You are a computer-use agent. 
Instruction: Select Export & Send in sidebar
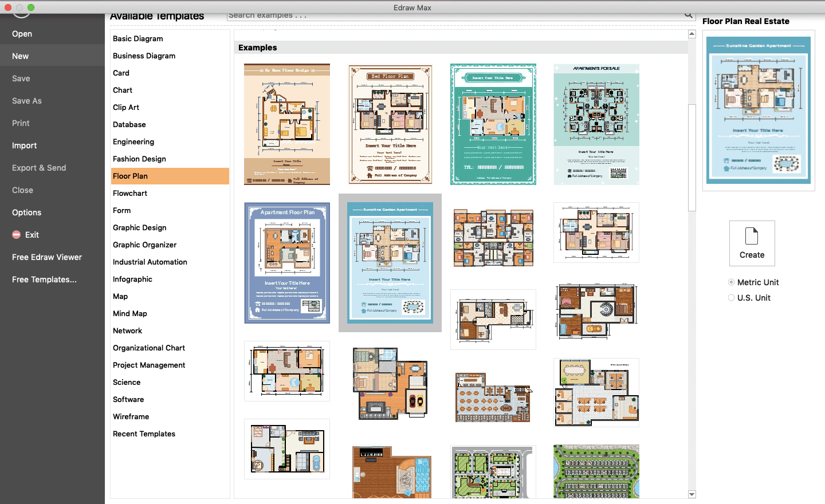(39, 168)
